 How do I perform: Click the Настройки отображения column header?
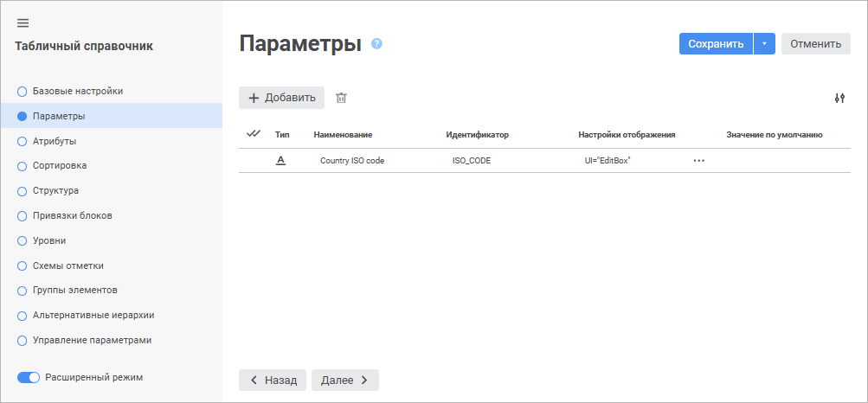(x=627, y=134)
